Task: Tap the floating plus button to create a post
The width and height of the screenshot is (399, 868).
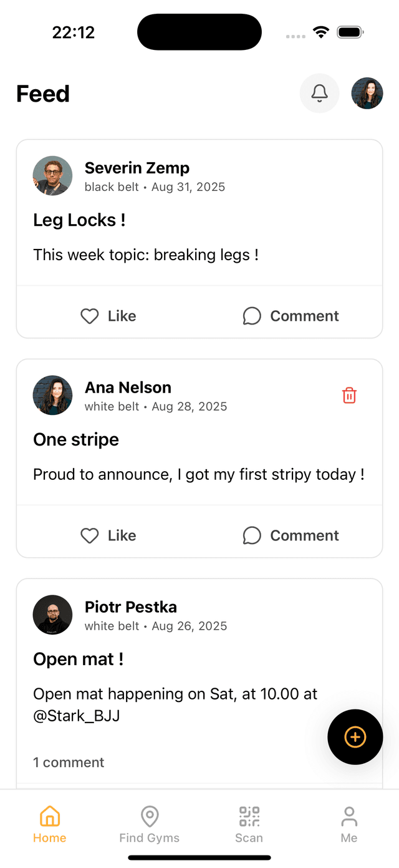Action: [355, 737]
